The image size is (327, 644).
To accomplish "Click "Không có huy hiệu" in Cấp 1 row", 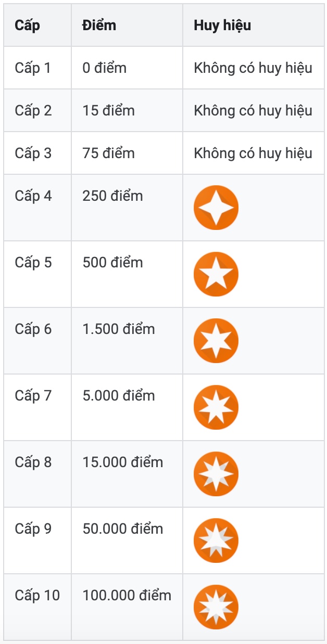I will tap(253, 68).
